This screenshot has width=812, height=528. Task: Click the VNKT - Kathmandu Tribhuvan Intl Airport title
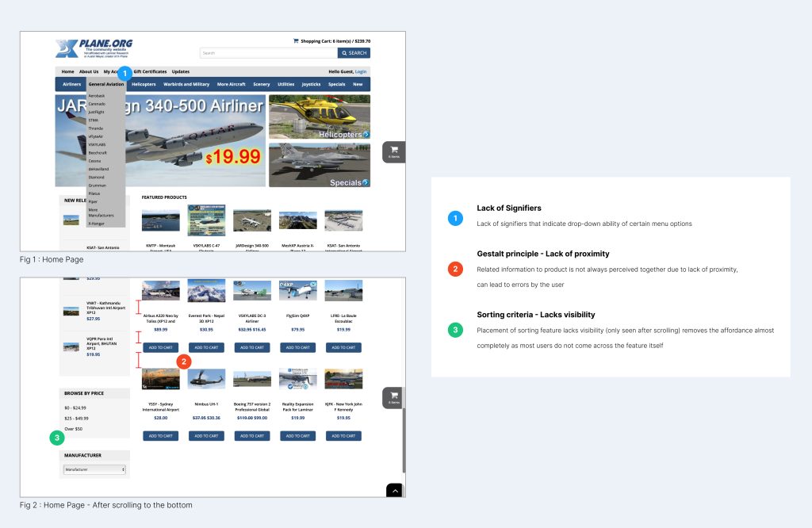coord(105,308)
